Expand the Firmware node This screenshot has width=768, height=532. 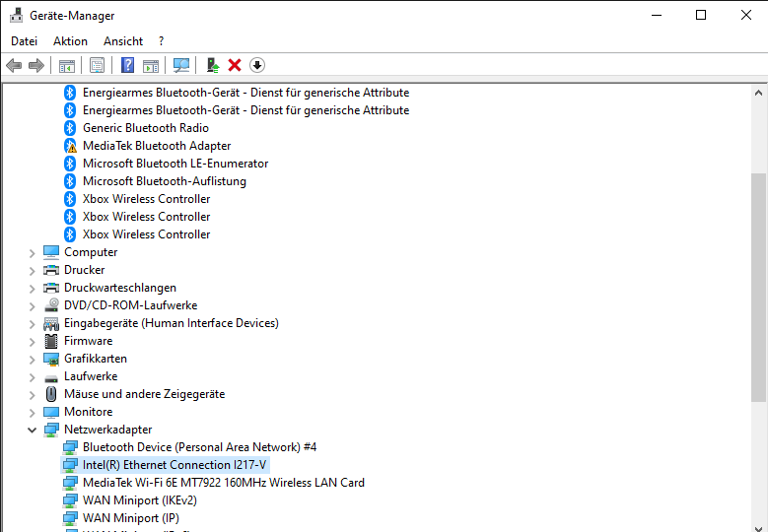coord(32,342)
